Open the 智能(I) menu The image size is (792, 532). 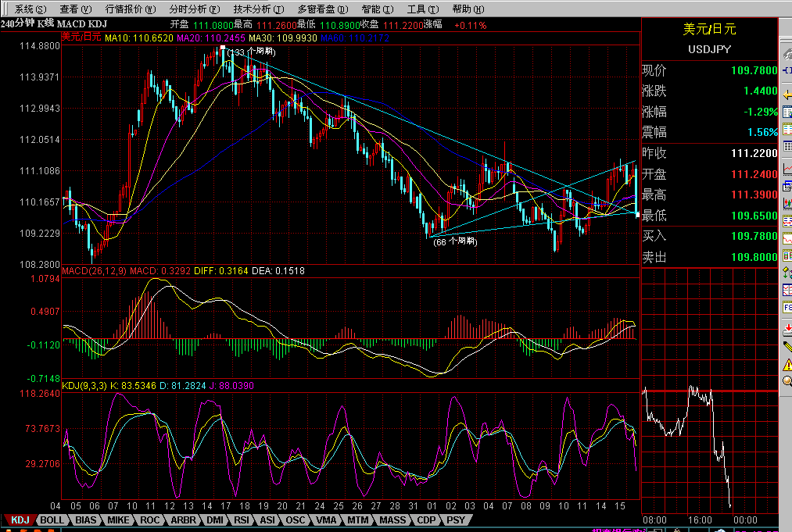[x=378, y=9]
